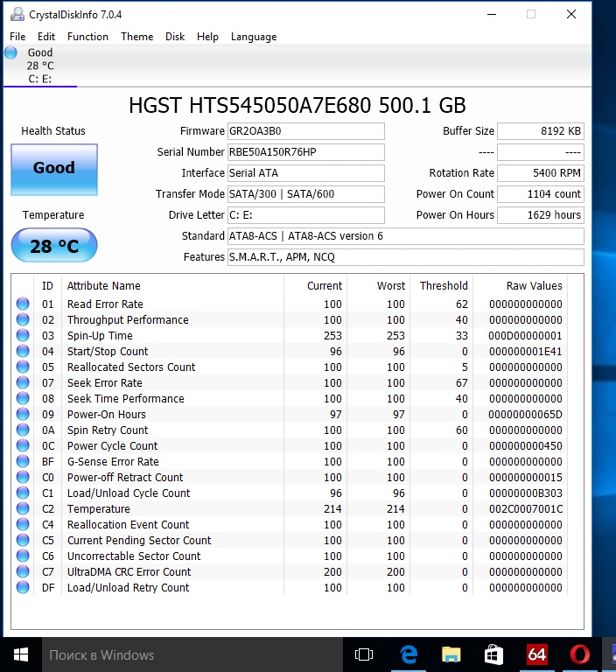Image resolution: width=616 pixels, height=672 pixels.
Task: Click the status orb for Power-off Retract Count
Action: coord(23,478)
